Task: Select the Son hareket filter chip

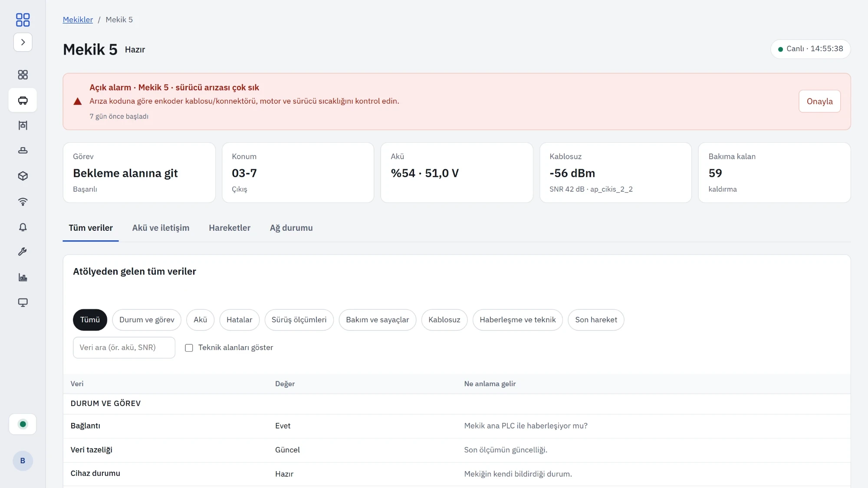Action: pos(596,320)
